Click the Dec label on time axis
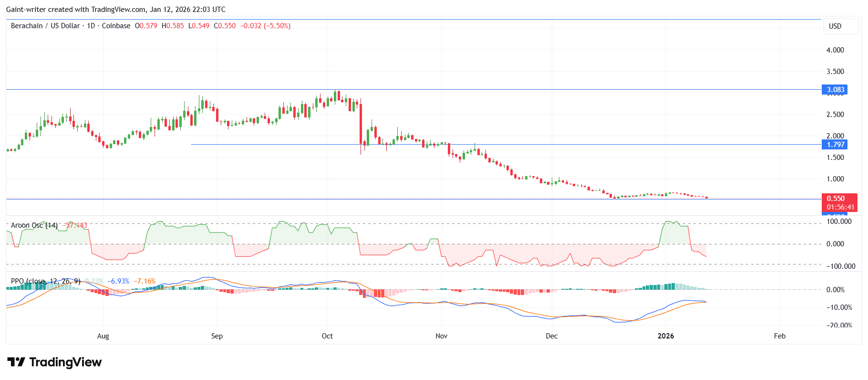Image resolution: width=868 pixels, height=380 pixels. [552, 336]
